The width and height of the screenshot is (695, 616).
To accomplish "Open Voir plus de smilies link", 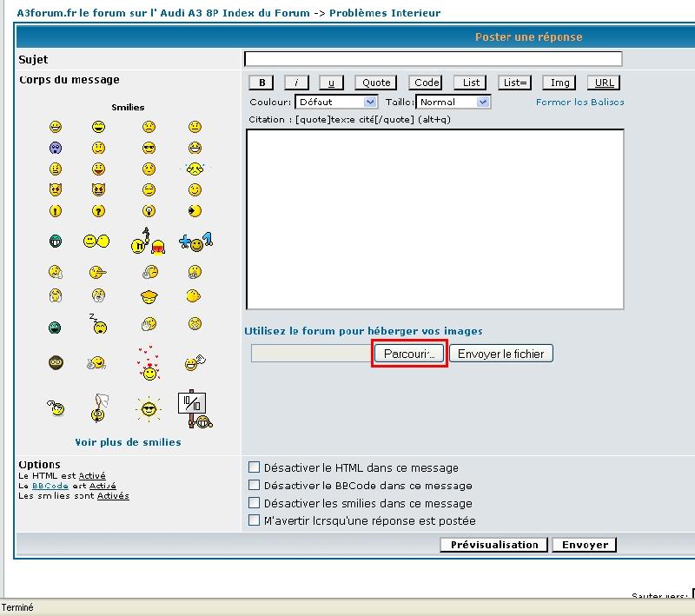I will point(128,442).
